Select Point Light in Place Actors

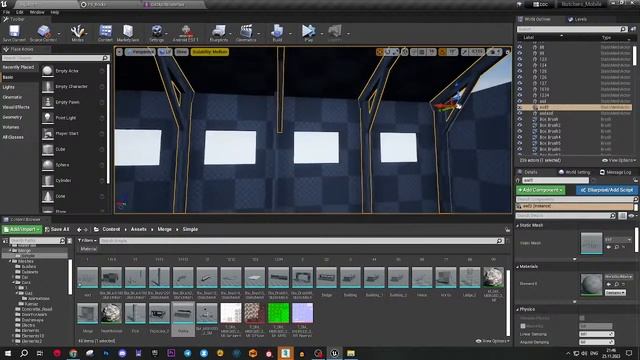point(66,118)
